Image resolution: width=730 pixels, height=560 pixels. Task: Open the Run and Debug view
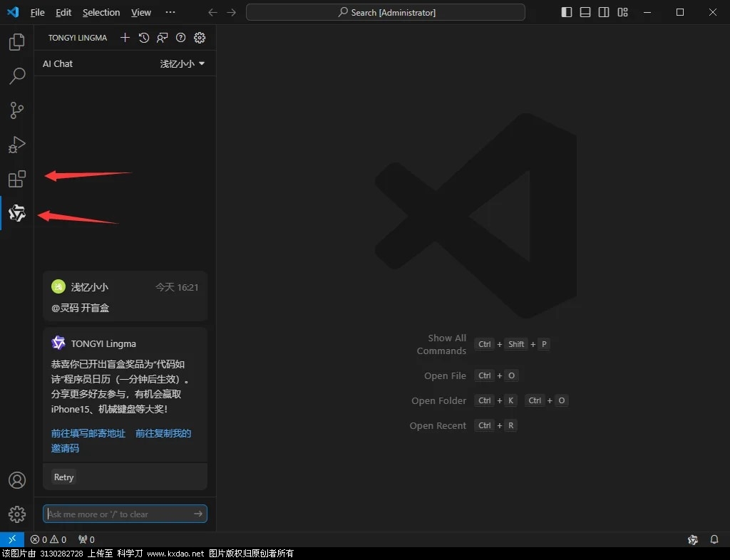coord(17,145)
